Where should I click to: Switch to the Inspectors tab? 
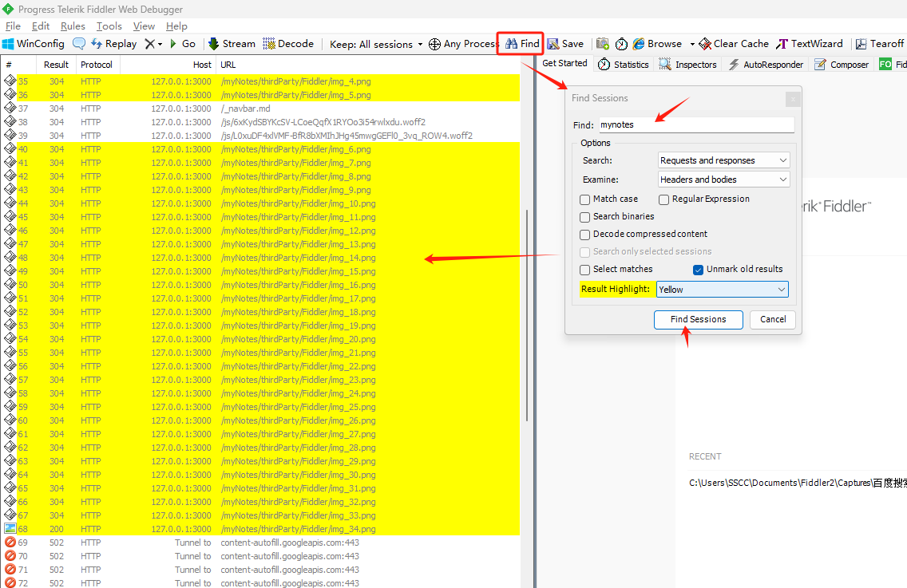[687, 64]
